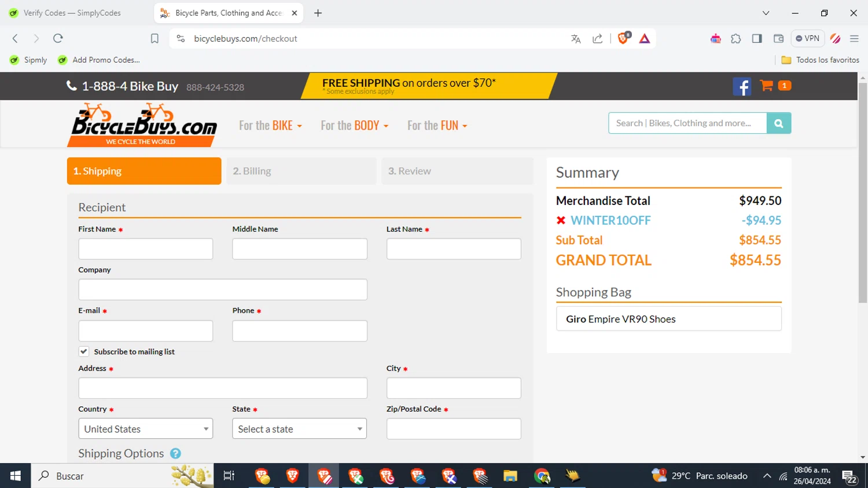Select the 2. Billing step tab
Image resolution: width=868 pixels, height=488 pixels.
[x=301, y=171]
